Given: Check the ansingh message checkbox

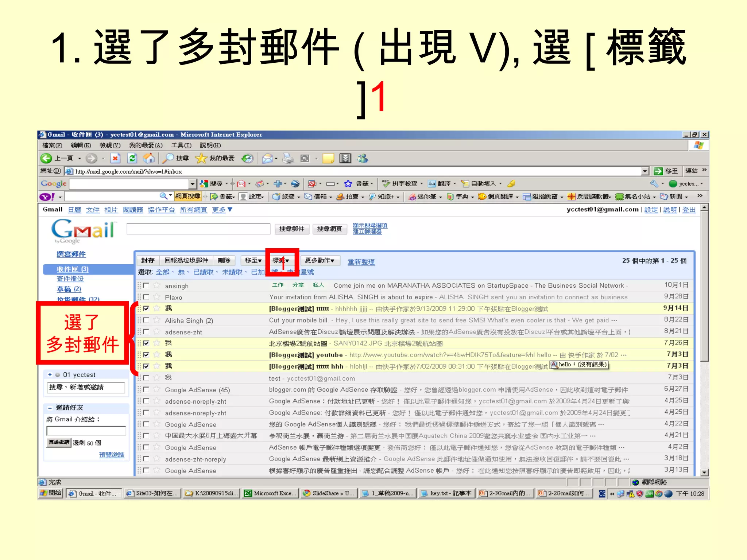Looking at the screenshot, I should click(x=146, y=285).
